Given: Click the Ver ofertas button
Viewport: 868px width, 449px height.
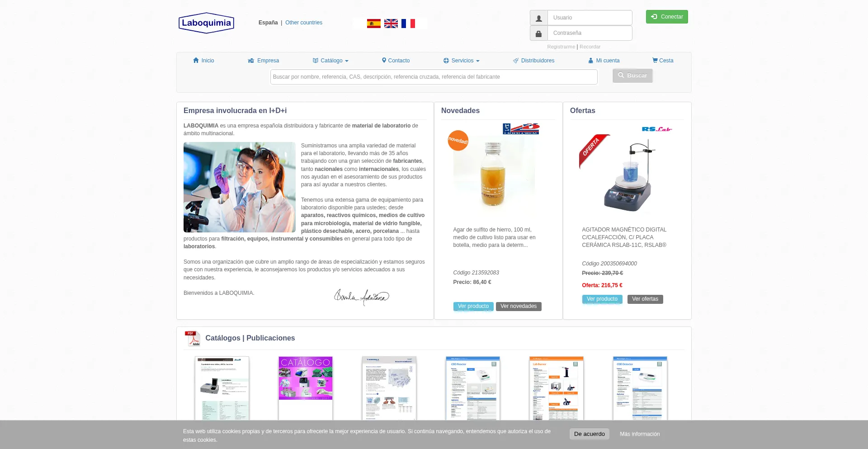Looking at the screenshot, I should click(645, 299).
